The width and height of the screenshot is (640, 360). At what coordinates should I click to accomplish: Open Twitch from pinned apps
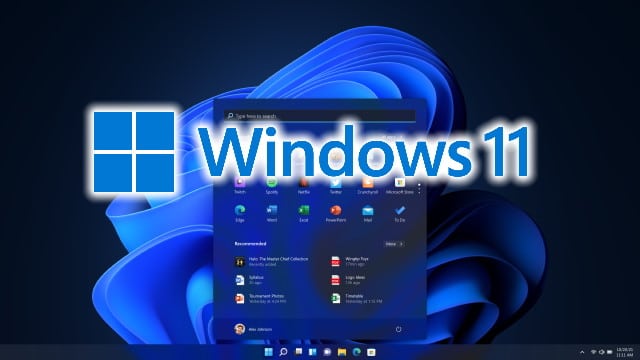click(240, 186)
